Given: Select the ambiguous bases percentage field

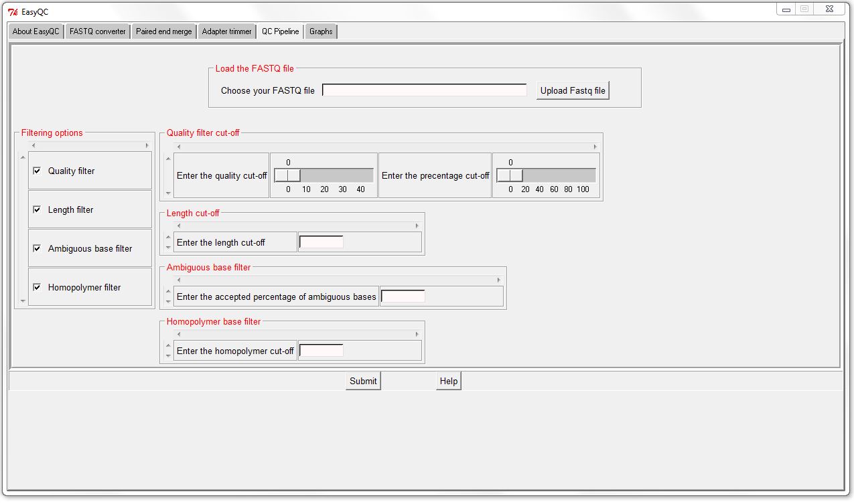Looking at the screenshot, I should tap(403, 297).
